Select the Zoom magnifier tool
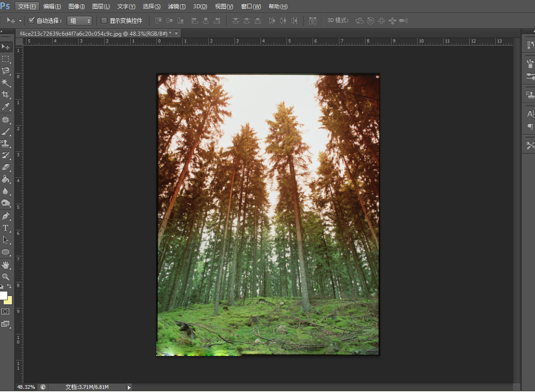Viewport: 535px width, 392px height. [5, 276]
